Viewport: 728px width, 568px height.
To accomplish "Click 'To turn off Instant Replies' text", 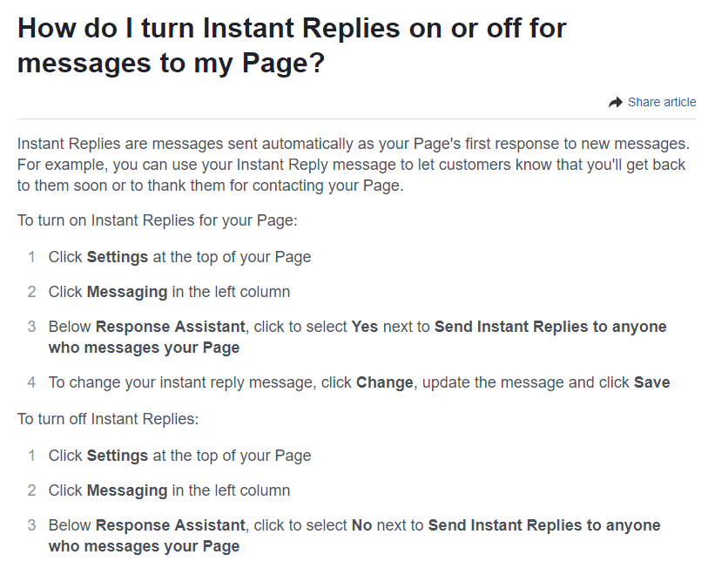I will (x=108, y=419).
